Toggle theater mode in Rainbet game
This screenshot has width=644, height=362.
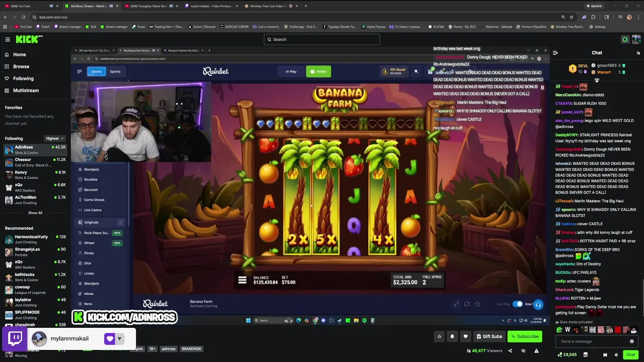pos(467,304)
